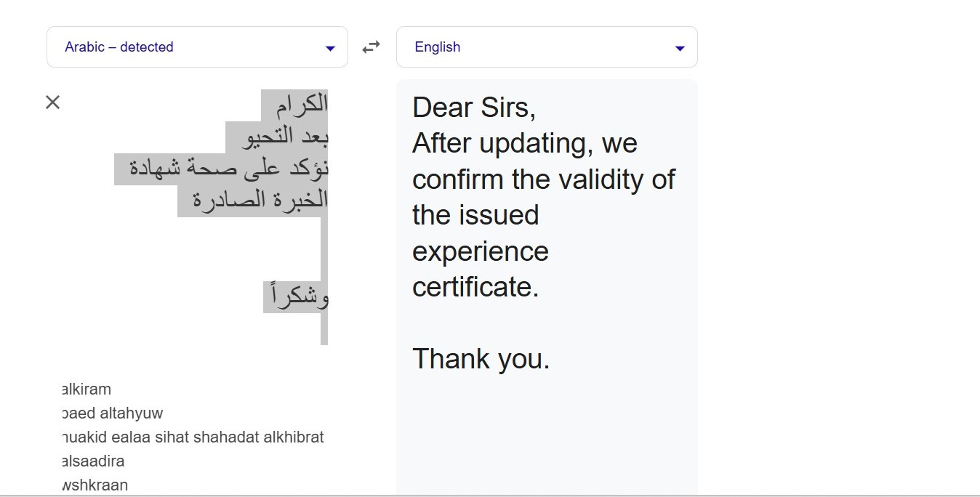Click the transliteration "wshkraan"
980x497 pixels.
tap(95, 485)
